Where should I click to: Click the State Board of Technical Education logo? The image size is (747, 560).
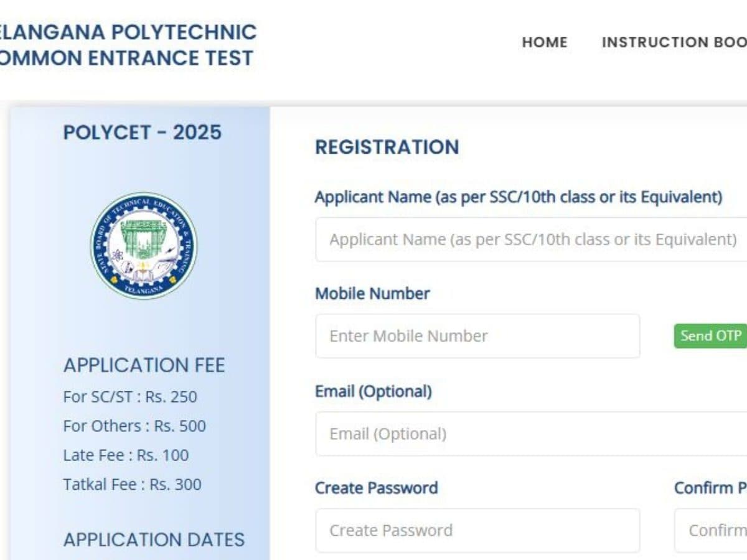coord(144,246)
